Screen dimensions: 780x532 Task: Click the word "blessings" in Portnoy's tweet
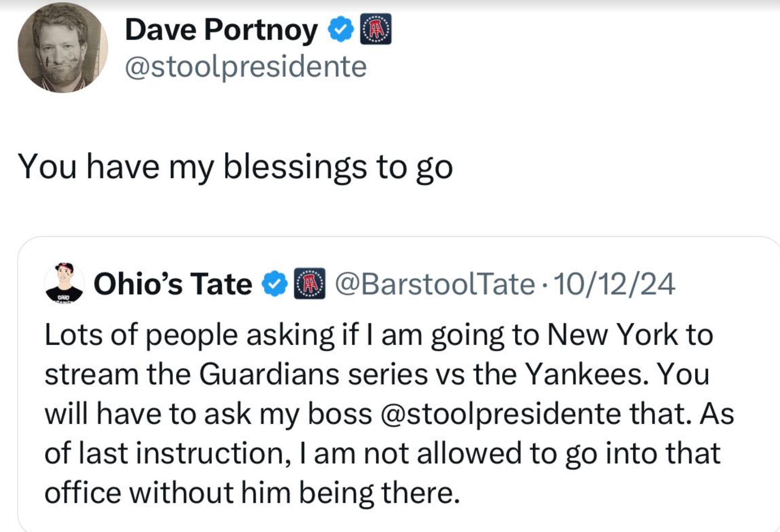(295, 167)
